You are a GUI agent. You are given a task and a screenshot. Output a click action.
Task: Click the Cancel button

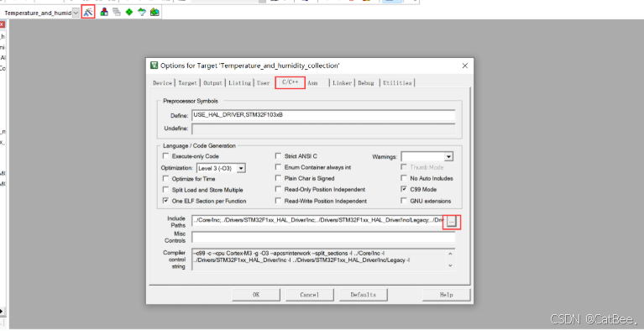point(309,295)
